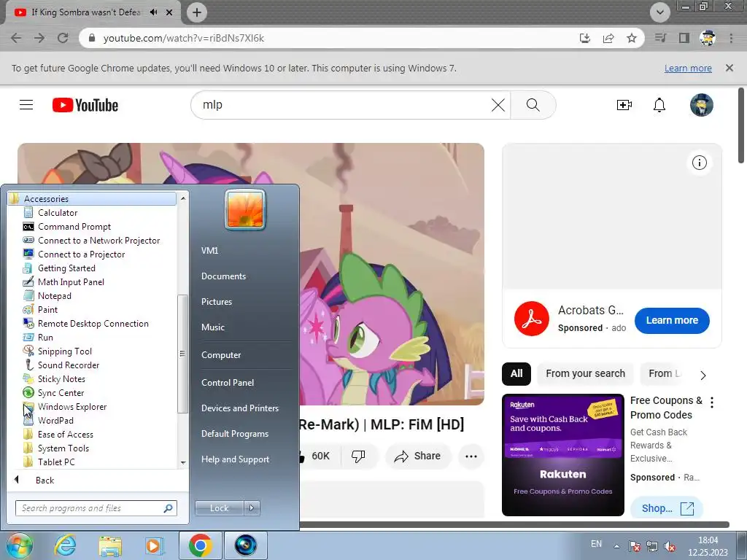The width and height of the screenshot is (747, 560).
Task: Open VM1 user folder
Action: 209,251
